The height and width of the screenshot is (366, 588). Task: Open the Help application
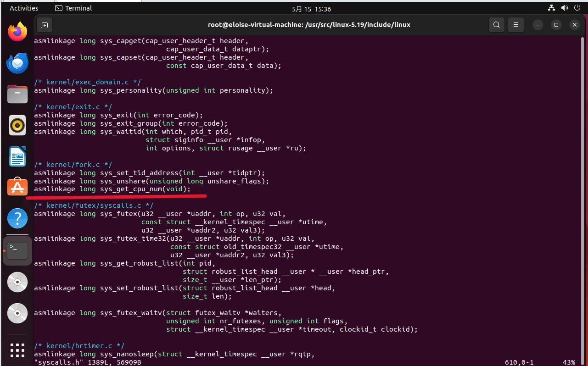(x=17, y=218)
